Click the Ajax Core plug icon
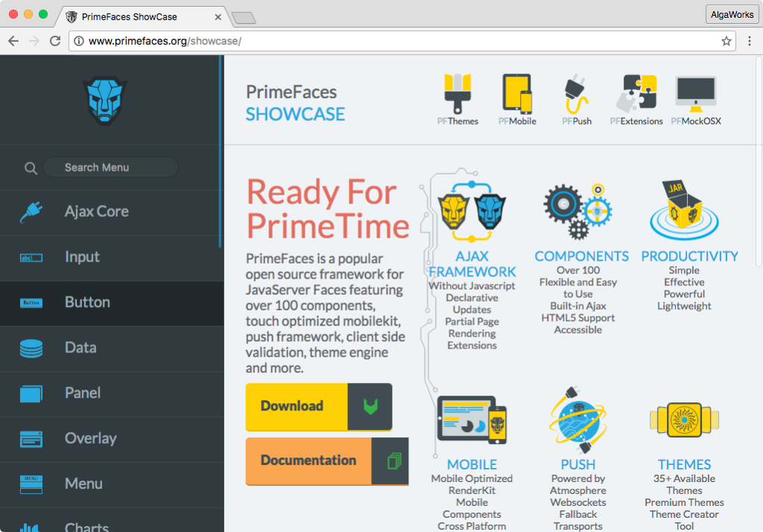 point(31,212)
